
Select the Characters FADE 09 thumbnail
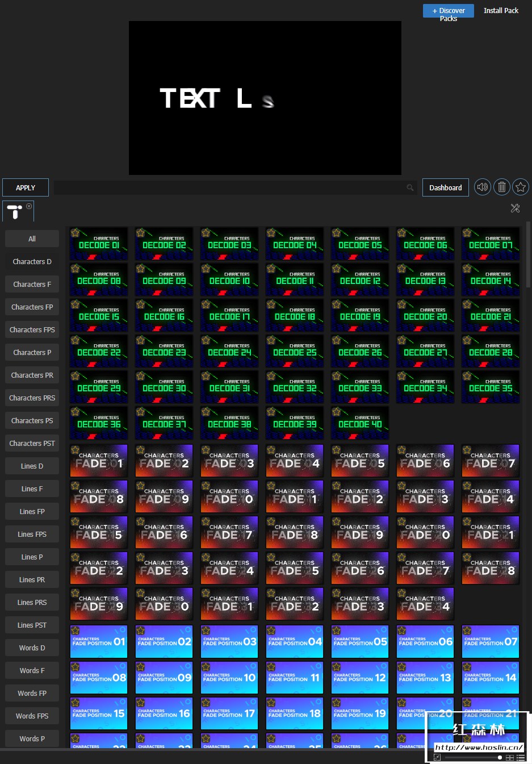(x=164, y=496)
